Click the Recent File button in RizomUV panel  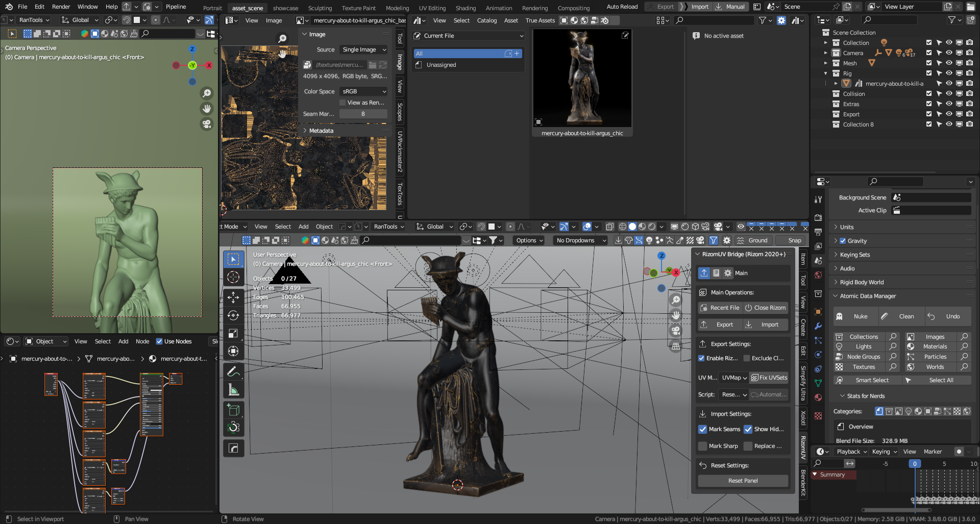[x=720, y=308]
